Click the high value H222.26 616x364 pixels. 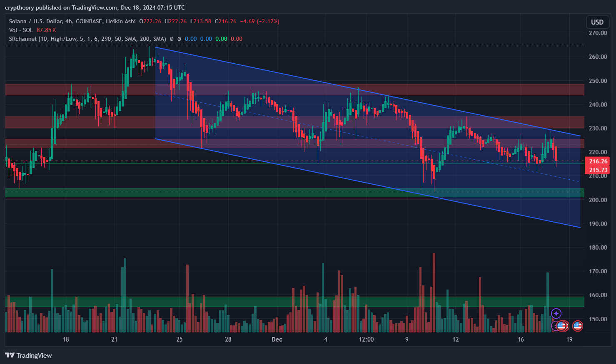176,21
